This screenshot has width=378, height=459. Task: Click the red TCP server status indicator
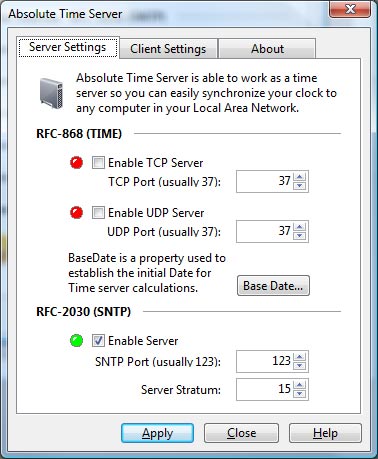pyautogui.click(x=77, y=163)
